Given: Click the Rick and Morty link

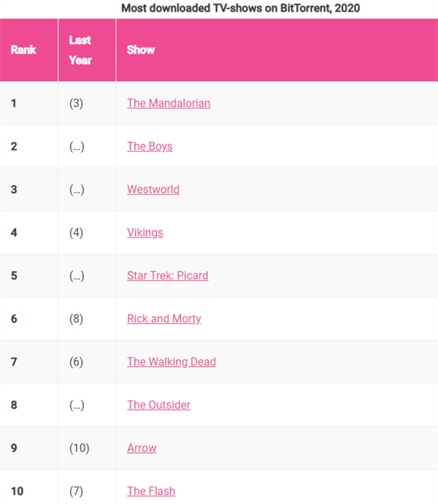Looking at the screenshot, I should coord(164,318).
